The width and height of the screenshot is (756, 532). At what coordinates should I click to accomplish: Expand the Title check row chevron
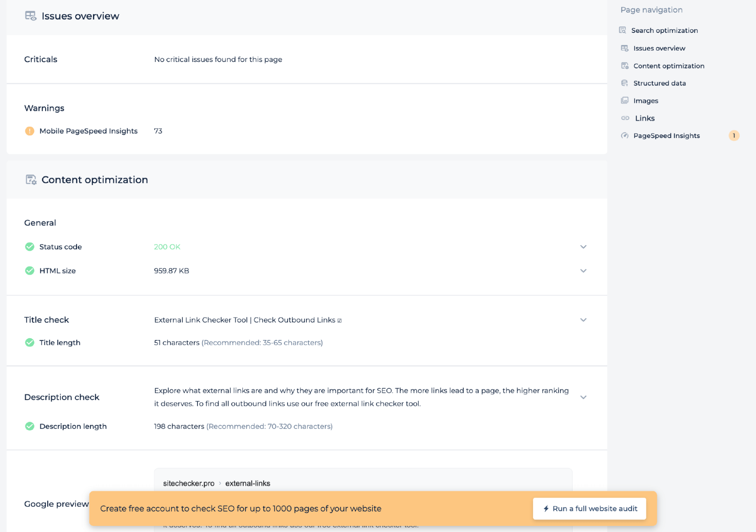[x=583, y=320]
